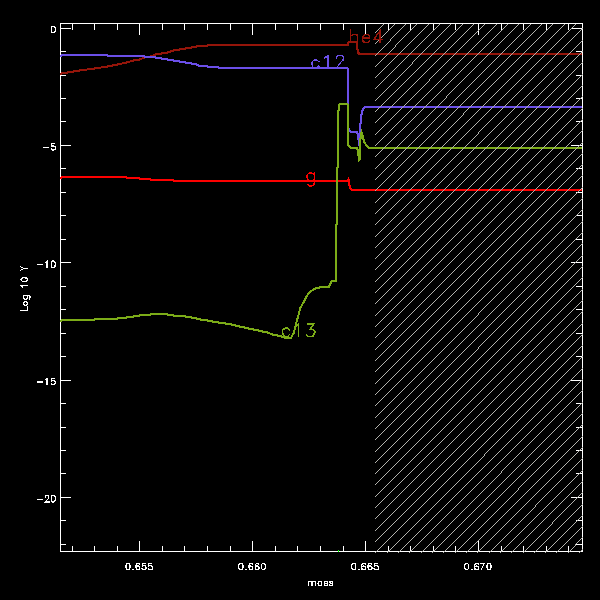This screenshot has width=600, height=600.
Task: Click the 0 y-axis tick label
Action: [53, 29]
